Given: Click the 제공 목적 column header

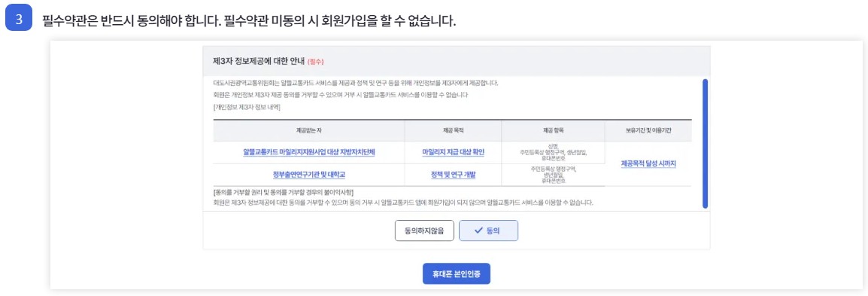Looking at the screenshot, I should 453,131.
